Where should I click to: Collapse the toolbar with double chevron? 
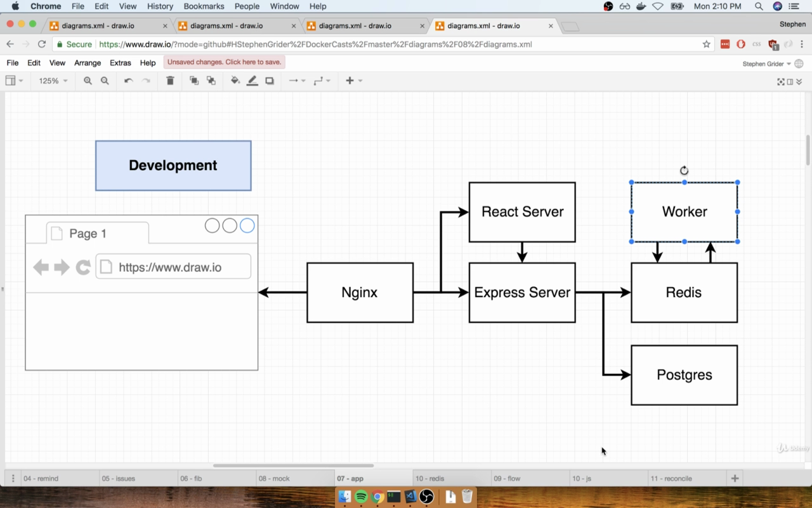[799, 81]
